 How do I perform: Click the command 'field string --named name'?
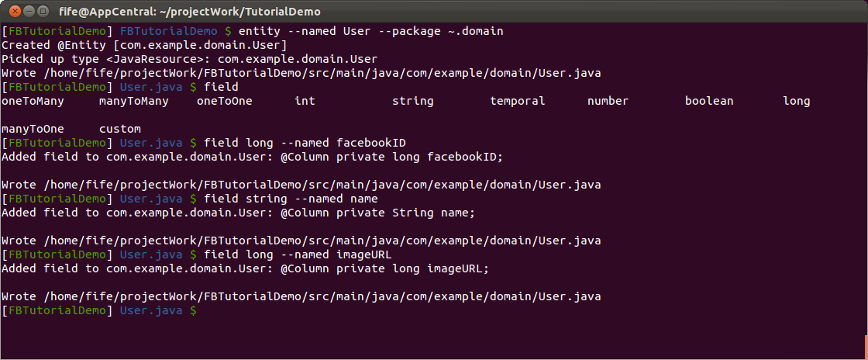(x=291, y=199)
